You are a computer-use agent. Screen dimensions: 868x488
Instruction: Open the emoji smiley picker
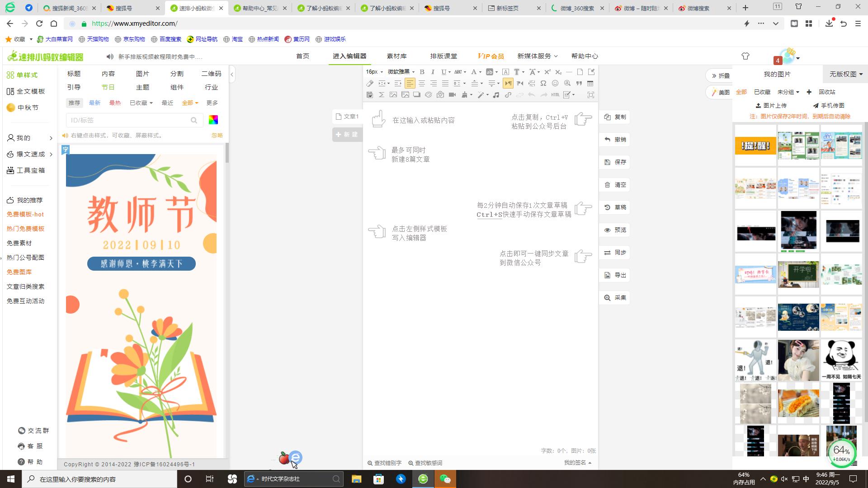tap(555, 83)
